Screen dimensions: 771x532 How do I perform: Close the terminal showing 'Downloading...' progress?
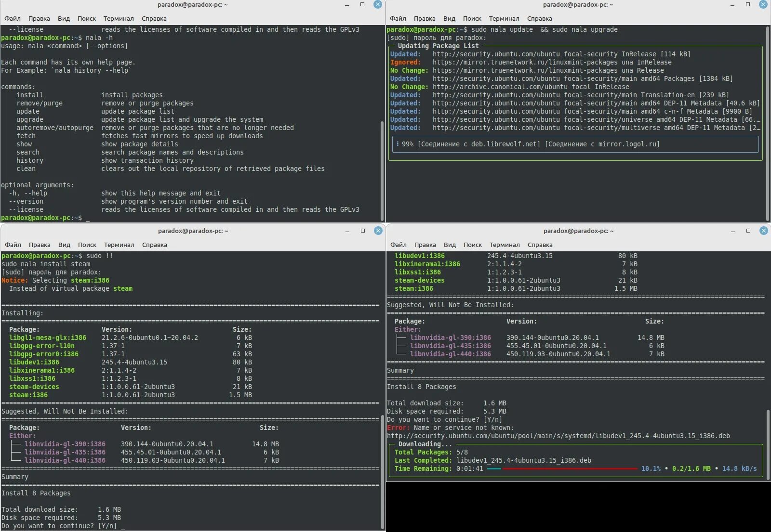click(x=764, y=231)
